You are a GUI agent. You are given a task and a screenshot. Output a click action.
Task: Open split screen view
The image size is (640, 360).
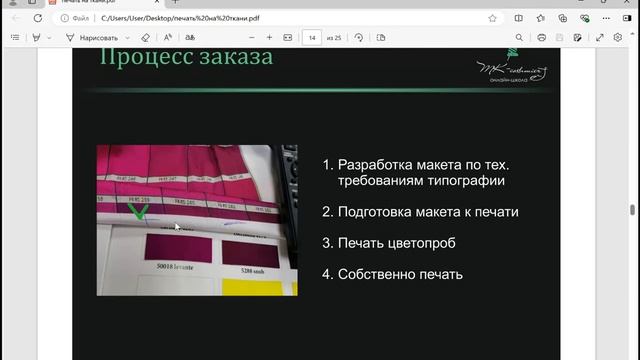pos(518,18)
